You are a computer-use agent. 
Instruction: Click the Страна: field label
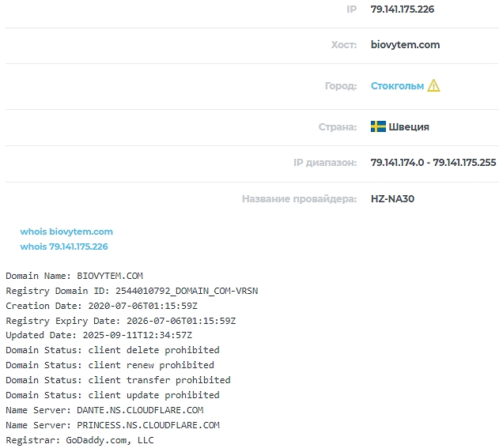point(338,127)
